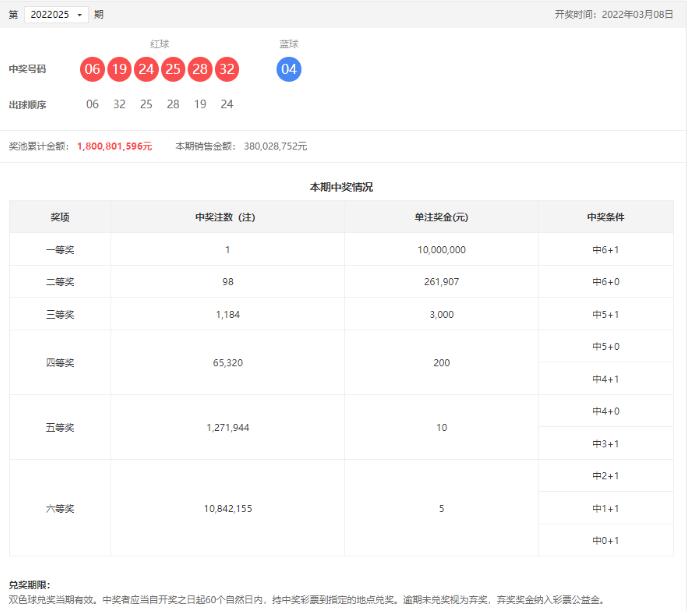Image resolution: width=688 pixels, height=613 pixels.
Task: Click the 中奖注数 (注) column header
Action: 225,217
